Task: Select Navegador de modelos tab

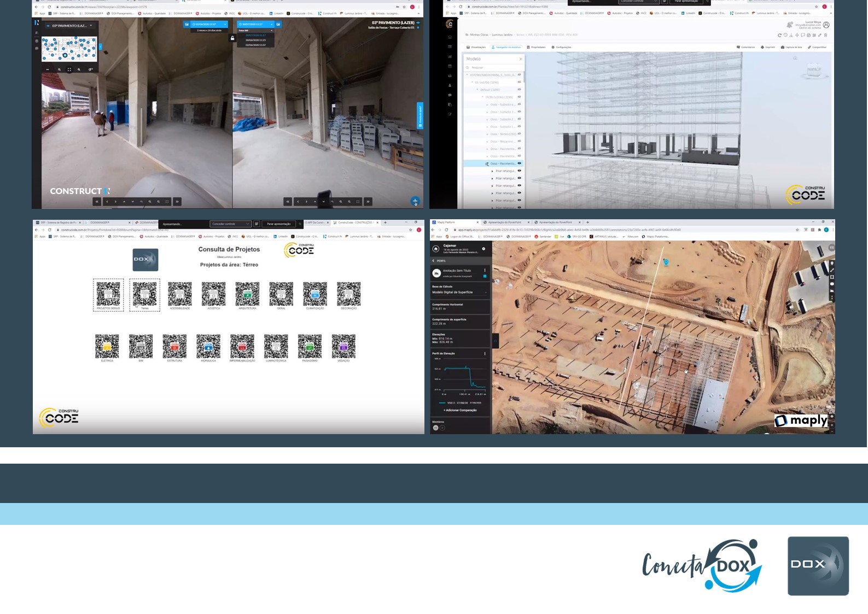Action: click(x=506, y=47)
